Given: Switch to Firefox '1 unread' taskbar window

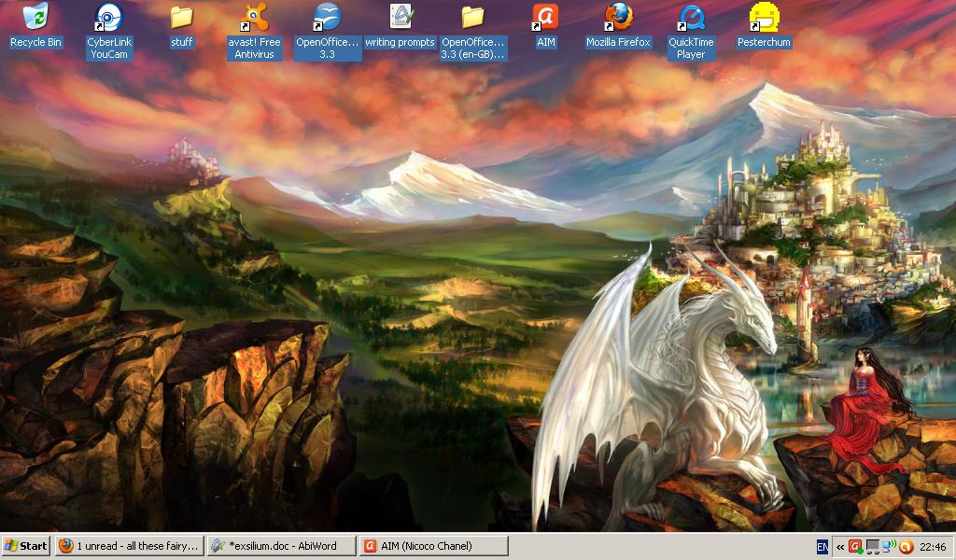Looking at the screenshot, I should pos(129,546).
